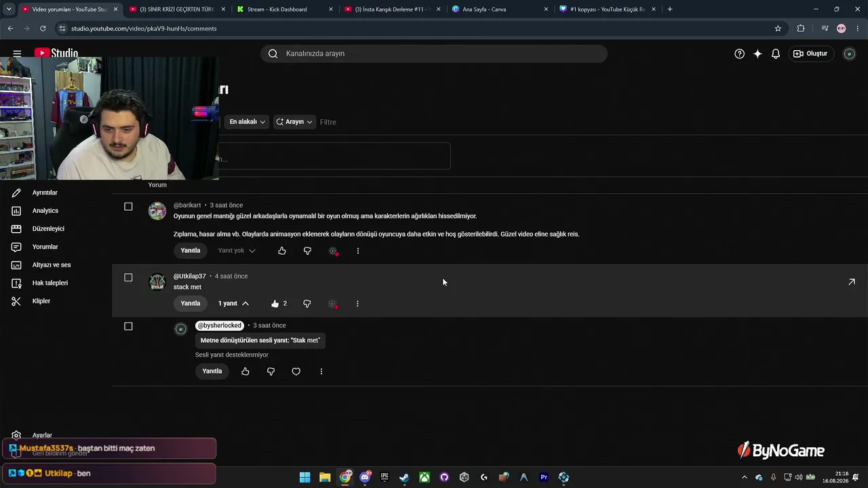Open @Utkilap37 comment on YouTube via arrow icon

pos(852,282)
